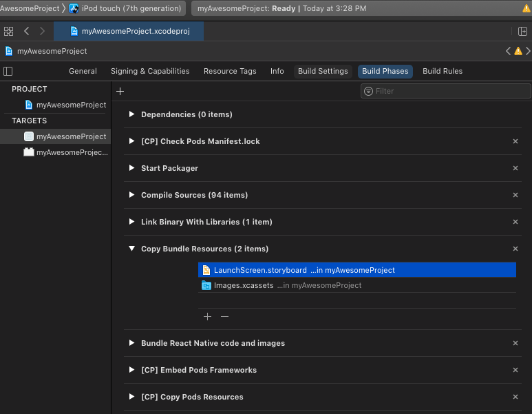This screenshot has height=414, width=532.
Task: Delete the Link Binary With Libraries phase
Action: click(515, 222)
